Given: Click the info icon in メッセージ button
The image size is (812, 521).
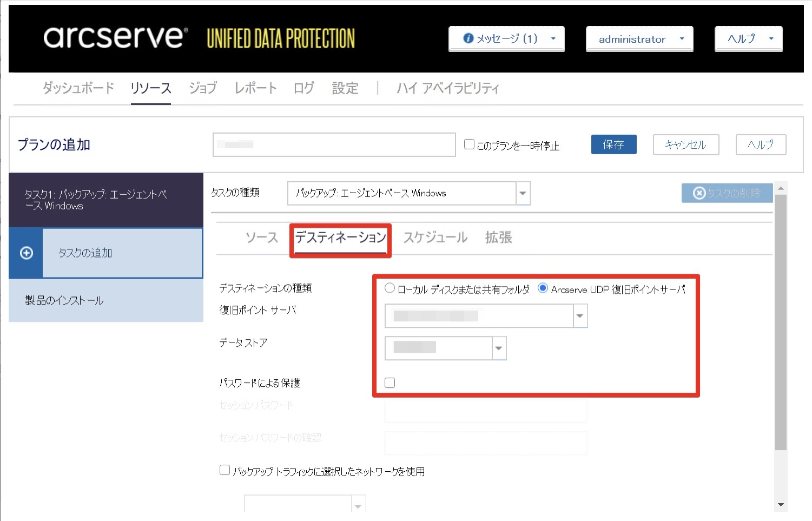Looking at the screenshot, I should point(468,38).
